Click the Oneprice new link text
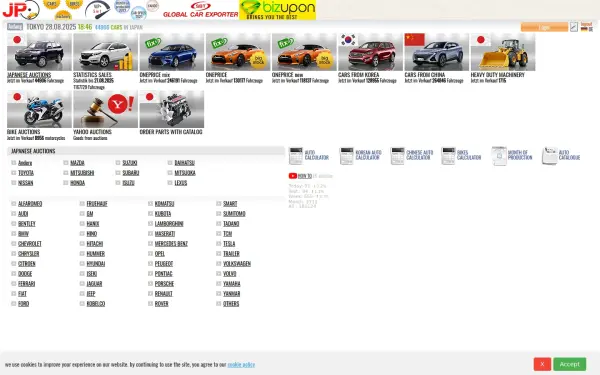 coord(287,75)
